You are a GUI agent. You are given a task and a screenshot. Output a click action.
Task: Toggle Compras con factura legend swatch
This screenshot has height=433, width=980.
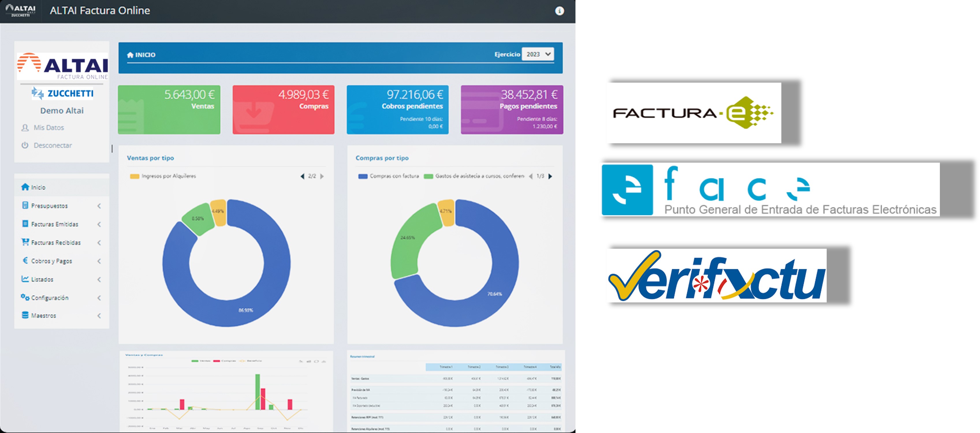(363, 176)
